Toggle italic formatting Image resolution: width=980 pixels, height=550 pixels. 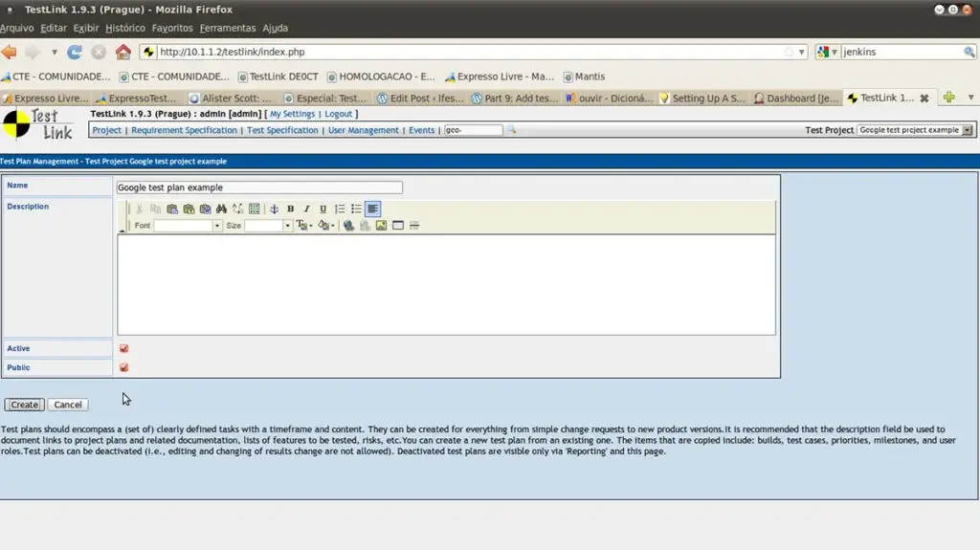(x=307, y=209)
